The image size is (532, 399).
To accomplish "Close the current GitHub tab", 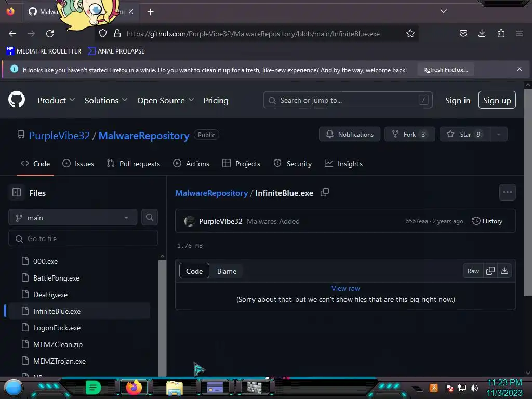I will tap(131, 11).
